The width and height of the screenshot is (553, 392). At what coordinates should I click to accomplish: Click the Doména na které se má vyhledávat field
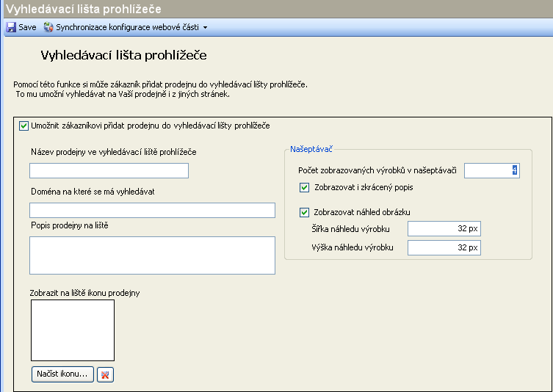[x=152, y=210]
